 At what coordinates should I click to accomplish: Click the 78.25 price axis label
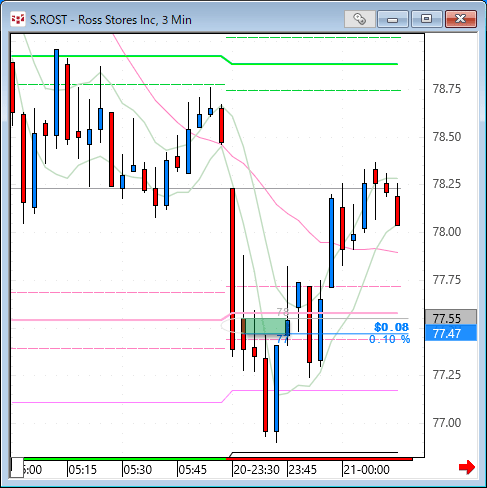coord(447,184)
